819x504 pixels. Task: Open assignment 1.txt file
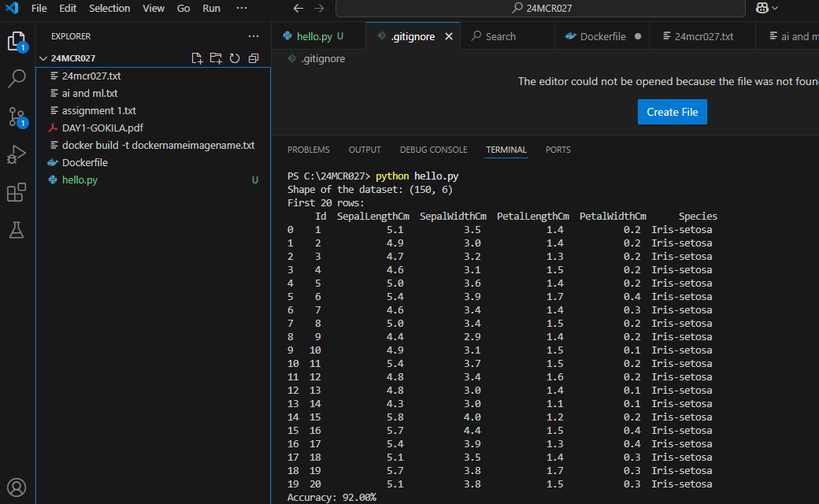tap(153, 110)
